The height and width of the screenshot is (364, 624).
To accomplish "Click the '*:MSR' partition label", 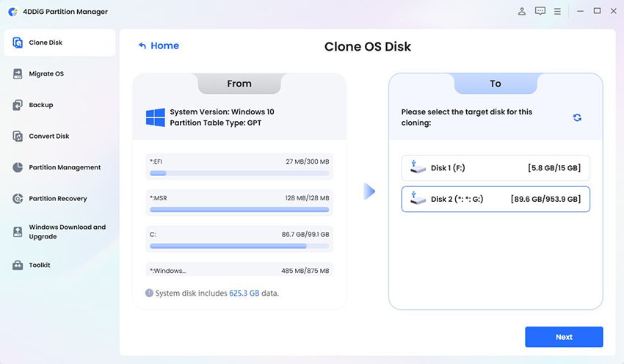I will pos(158,198).
